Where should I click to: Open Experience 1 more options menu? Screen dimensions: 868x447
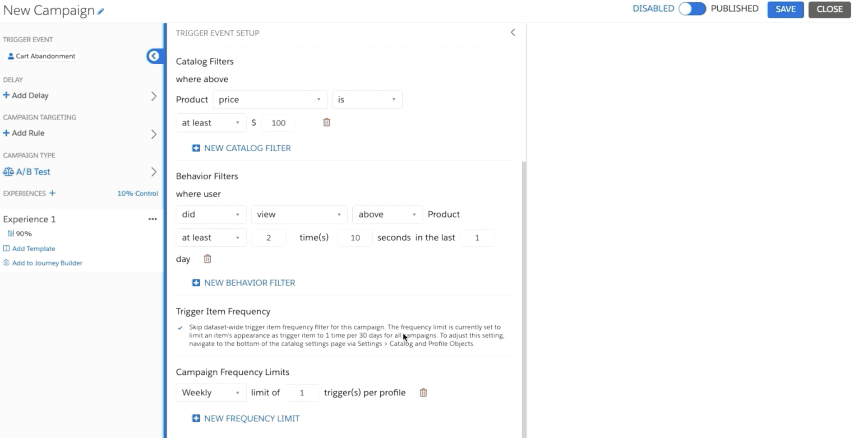(x=152, y=219)
